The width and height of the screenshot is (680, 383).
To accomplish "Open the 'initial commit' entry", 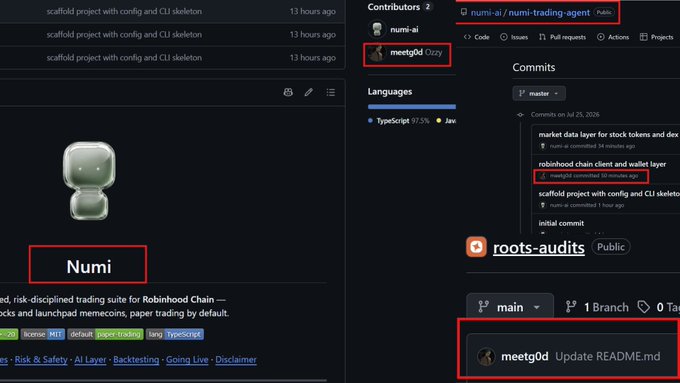I will click(561, 223).
